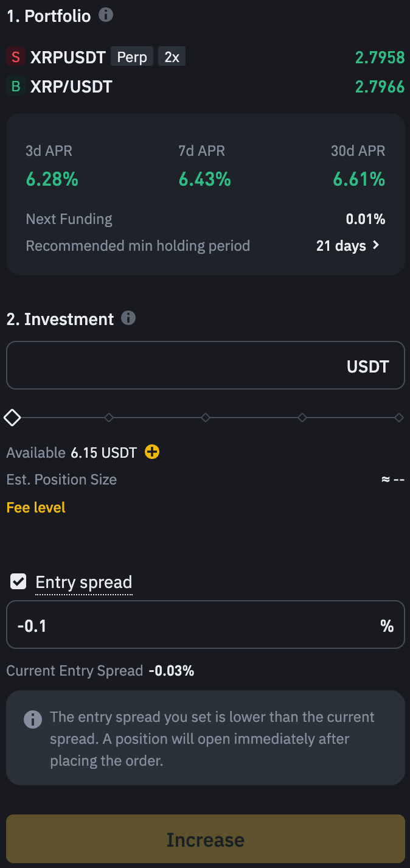Click the Portfolio info icon
410x868 pixels.
click(106, 15)
